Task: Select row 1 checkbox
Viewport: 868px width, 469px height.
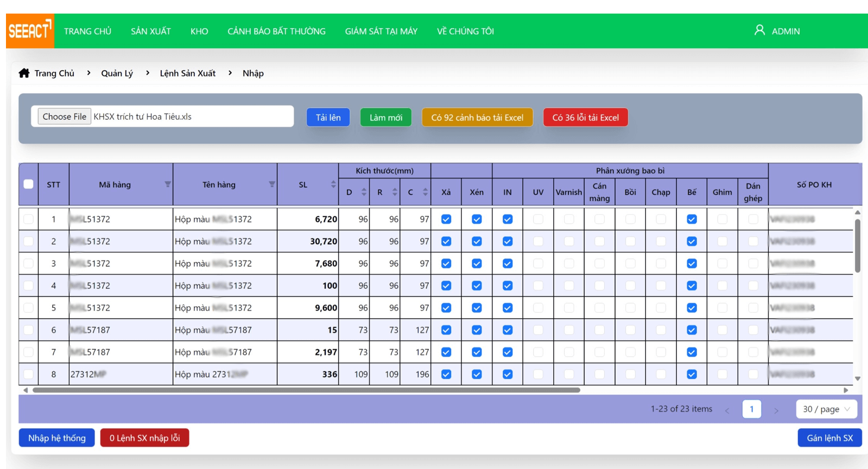Action: point(28,219)
